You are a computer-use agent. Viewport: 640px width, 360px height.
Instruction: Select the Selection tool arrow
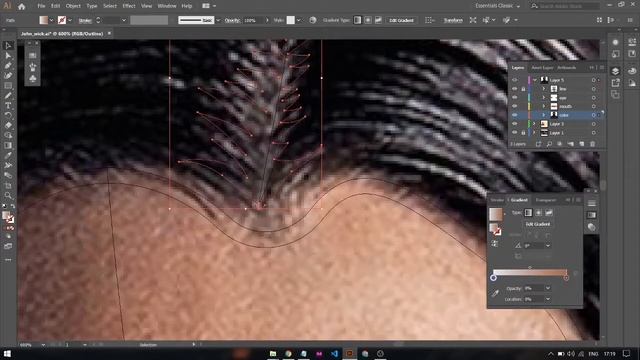coord(8,45)
